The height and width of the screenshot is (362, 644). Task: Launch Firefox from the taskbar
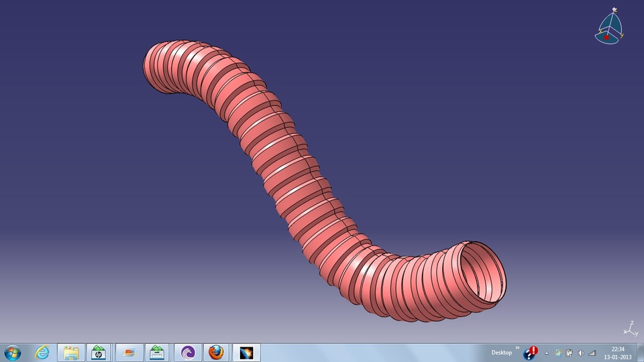[216, 353]
